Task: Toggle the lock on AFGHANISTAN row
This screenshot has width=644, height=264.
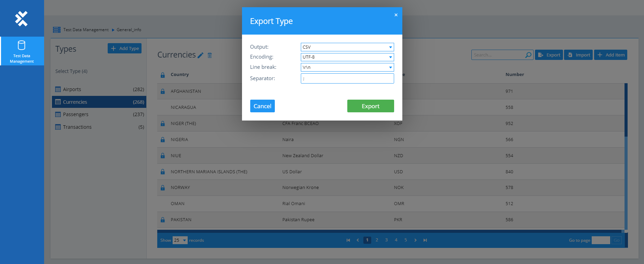Action: tap(163, 91)
